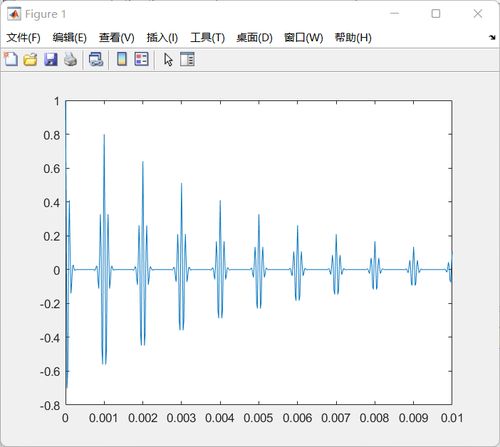Click the tallest peak near 0.001
This screenshot has height=447, width=500.
click(x=104, y=135)
